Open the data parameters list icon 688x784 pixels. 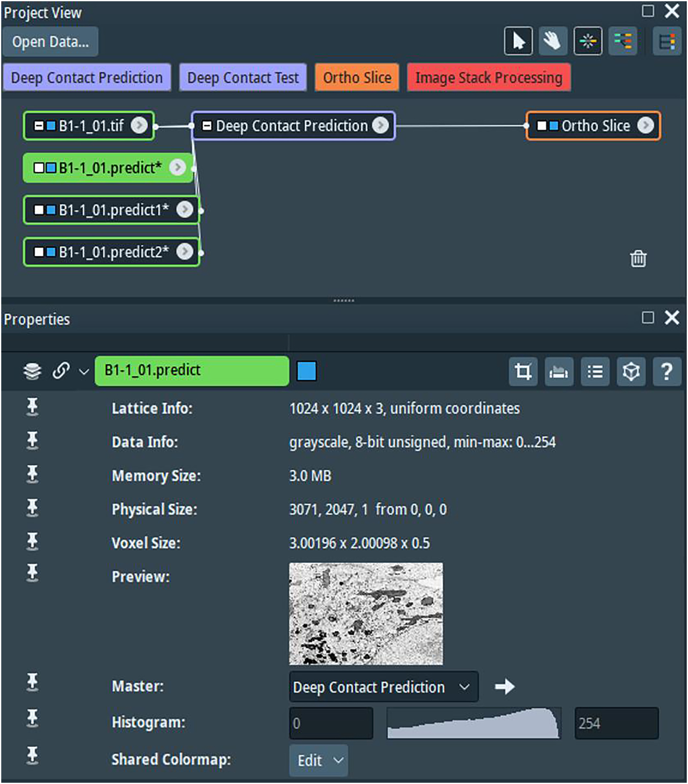pos(595,371)
